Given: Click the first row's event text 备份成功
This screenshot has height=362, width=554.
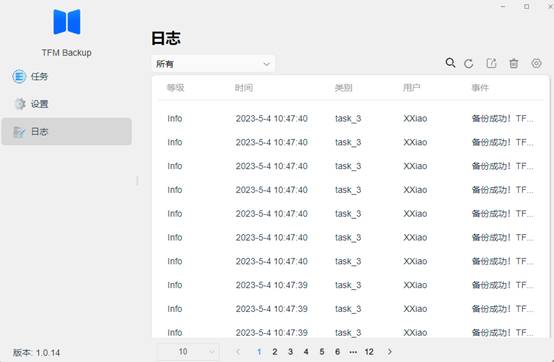Looking at the screenshot, I should [502, 118].
